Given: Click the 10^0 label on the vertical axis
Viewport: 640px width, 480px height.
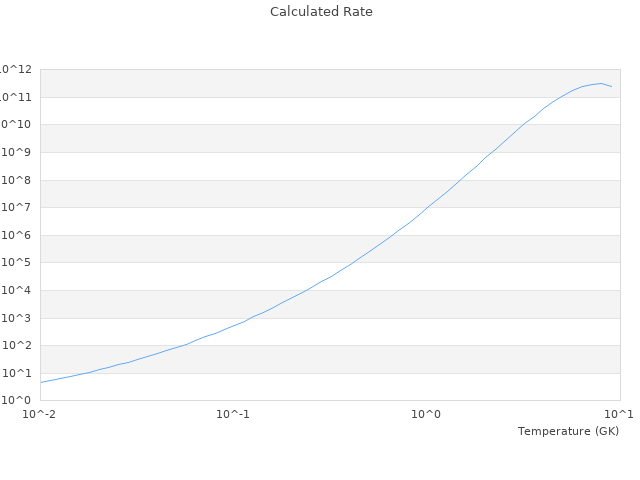Looking at the screenshot, I should tap(20, 400).
